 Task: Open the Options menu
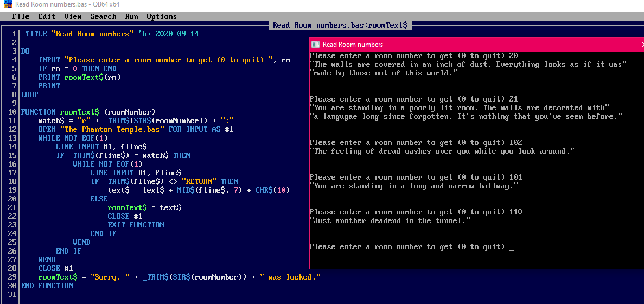[162, 16]
